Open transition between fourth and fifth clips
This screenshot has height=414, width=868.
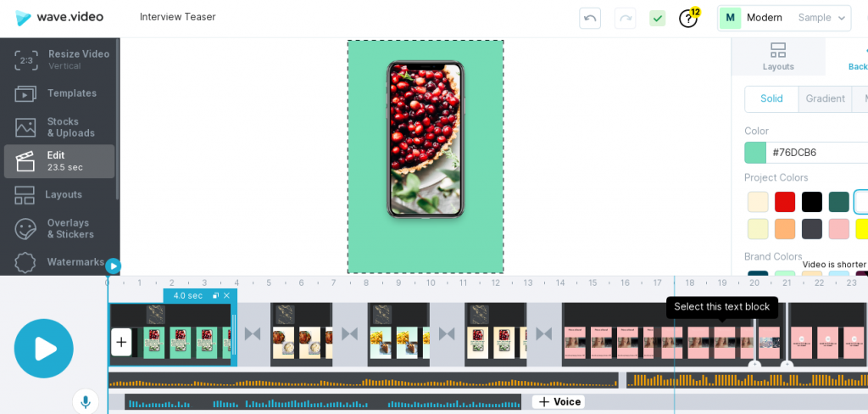click(x=543, y=333)
